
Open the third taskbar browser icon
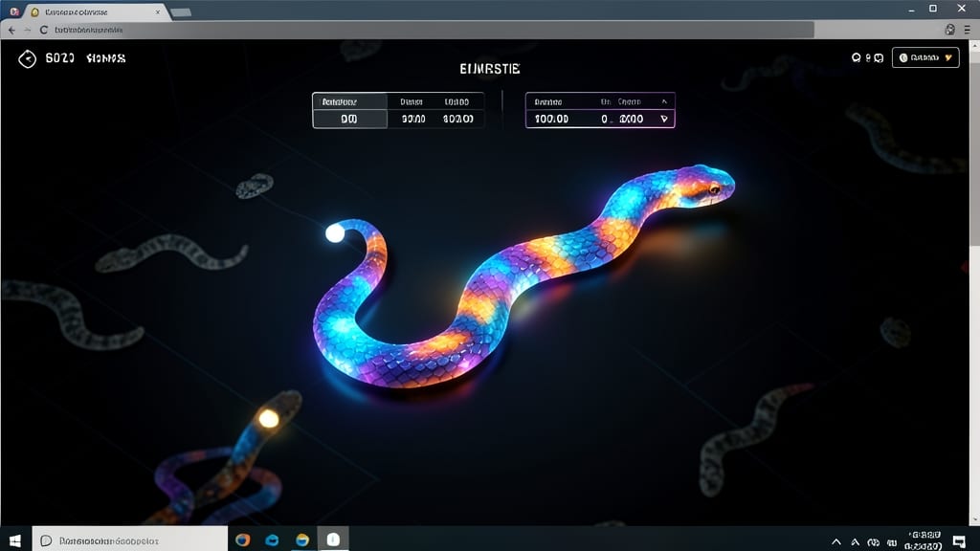(x=302, y=540)
